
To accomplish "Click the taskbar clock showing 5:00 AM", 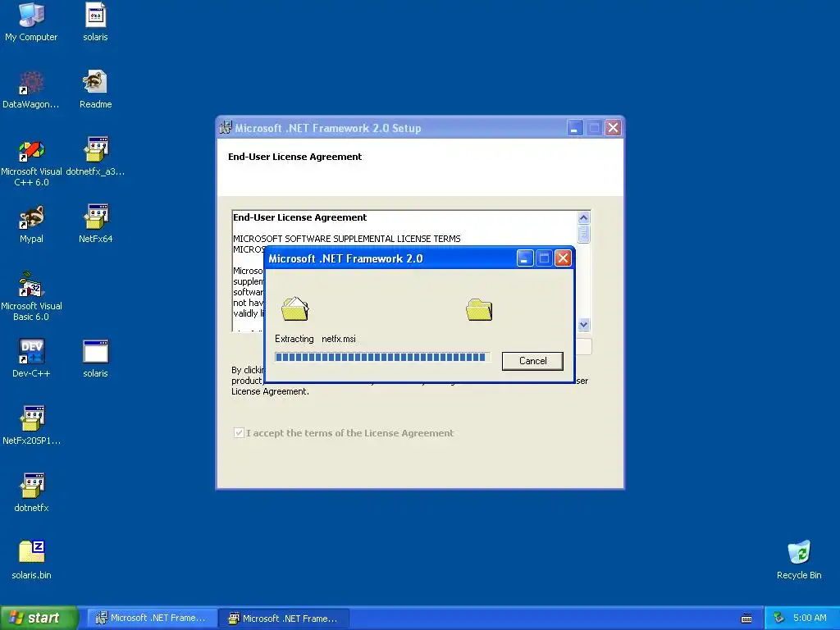I will coord(810,619).
